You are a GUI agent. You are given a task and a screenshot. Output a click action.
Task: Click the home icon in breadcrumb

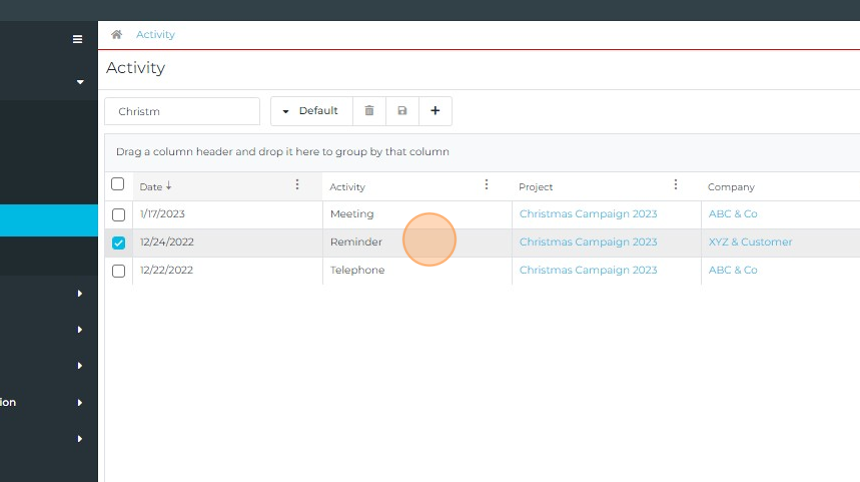point(117,35)
